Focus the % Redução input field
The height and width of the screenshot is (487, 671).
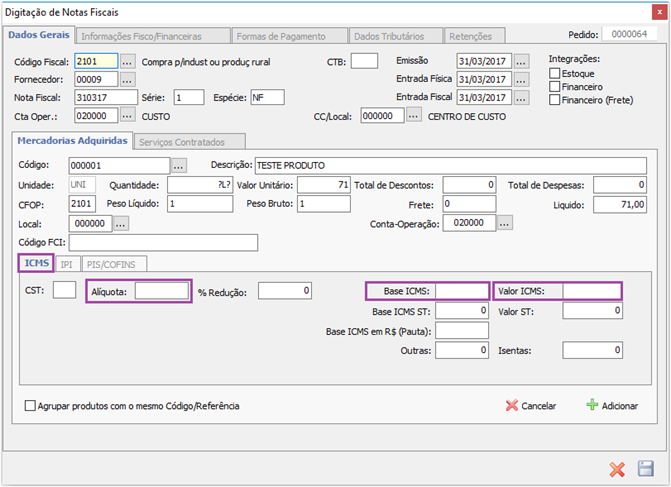285,291
